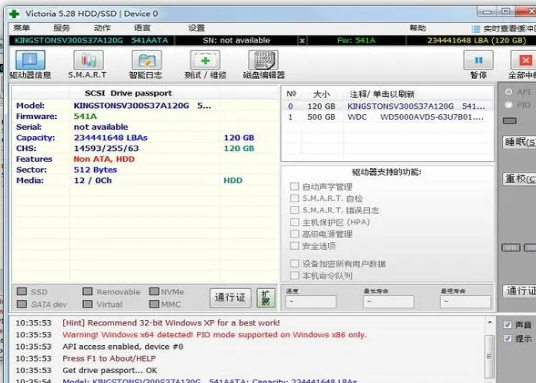The height and width of the screenshot is (383, 536).
Task: Click the green 扩展 button
Action: [266, 298]
